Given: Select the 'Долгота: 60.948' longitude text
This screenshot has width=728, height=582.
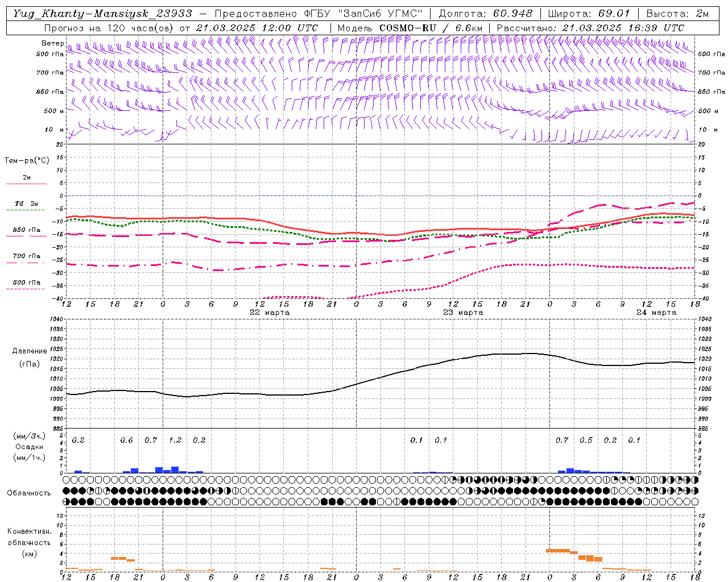Looking at the screenshot, I should point(486,13).
